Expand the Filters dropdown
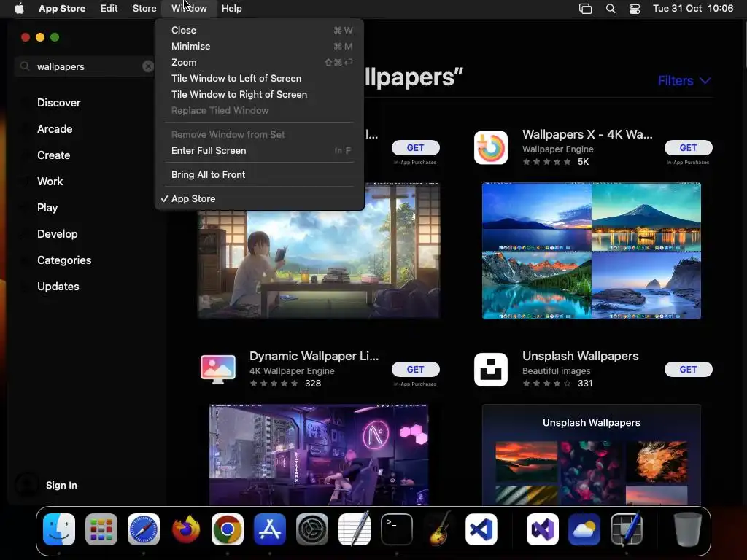 point(684,81)
